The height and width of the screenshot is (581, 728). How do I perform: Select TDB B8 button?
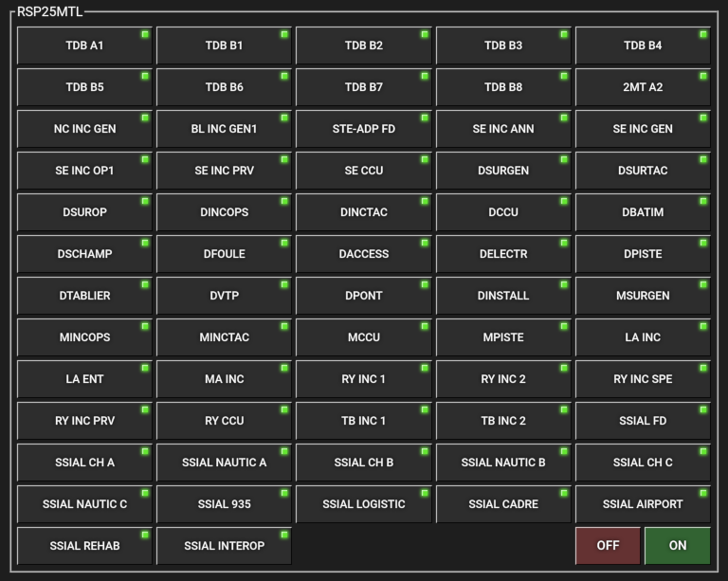503,87
